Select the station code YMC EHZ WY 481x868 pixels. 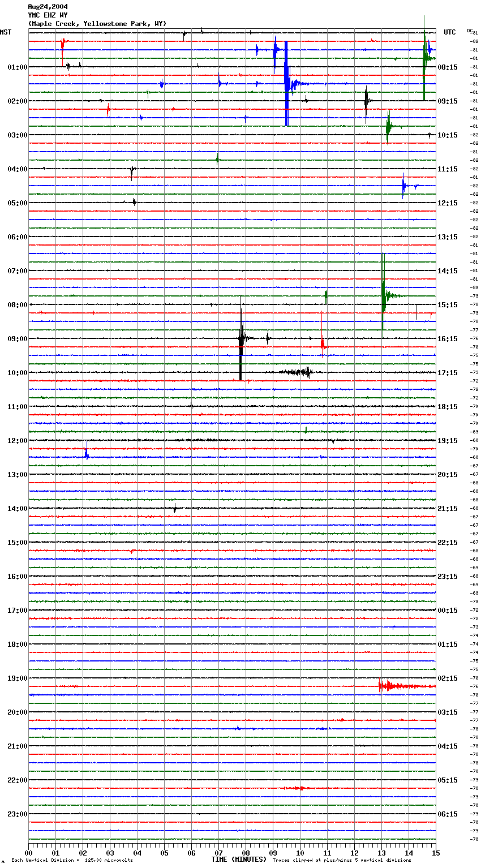[48, 15]
